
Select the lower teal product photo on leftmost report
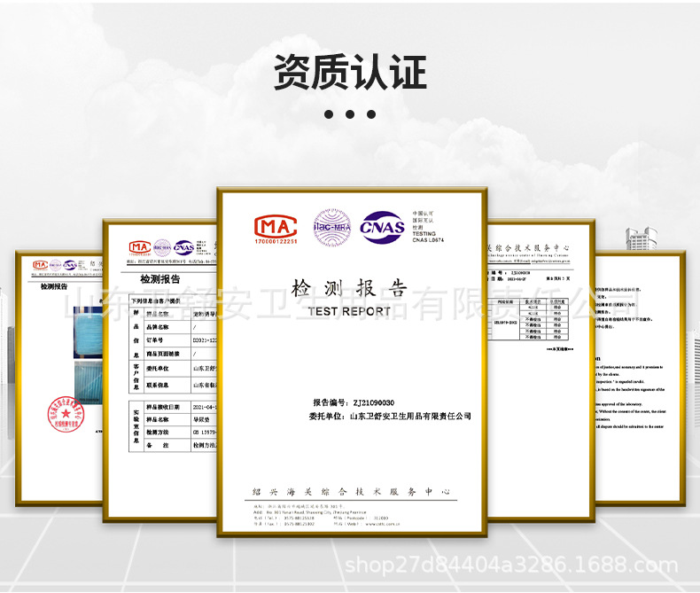coord(89,383)
